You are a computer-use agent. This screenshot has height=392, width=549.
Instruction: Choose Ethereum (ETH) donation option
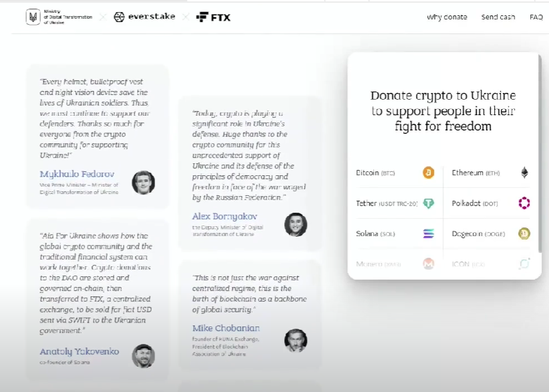click(491, 173)
